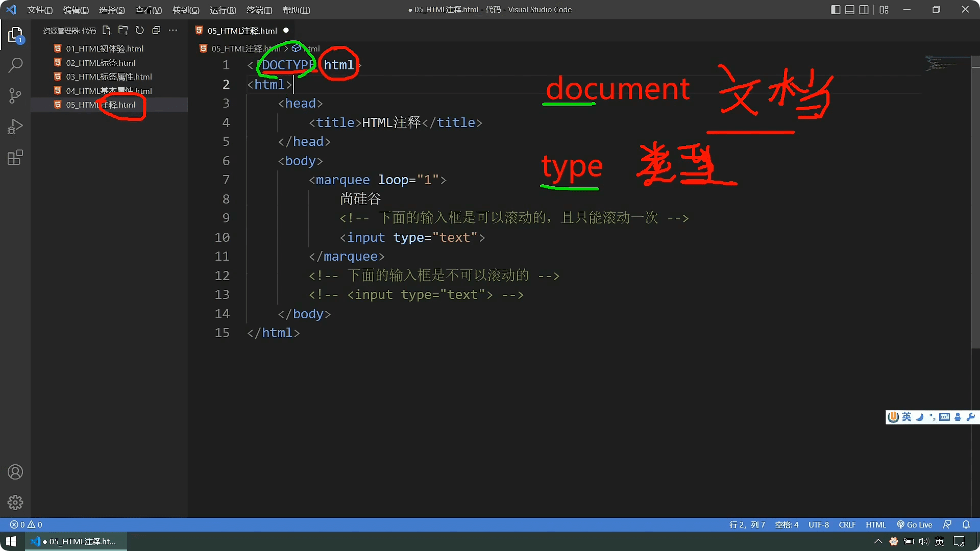Toggle the bottom panel layout button
Viewport: 980px width, 551px height.
(850, 10)
